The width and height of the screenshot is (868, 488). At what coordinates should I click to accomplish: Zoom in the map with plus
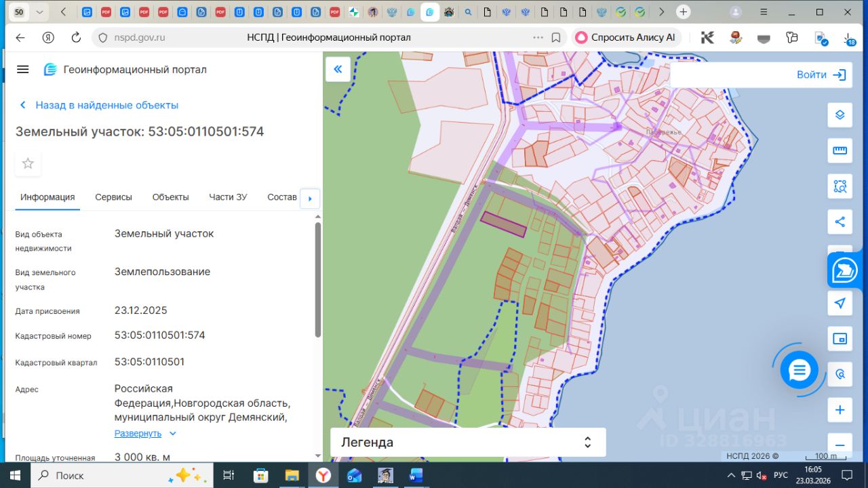tap(840, 410)
